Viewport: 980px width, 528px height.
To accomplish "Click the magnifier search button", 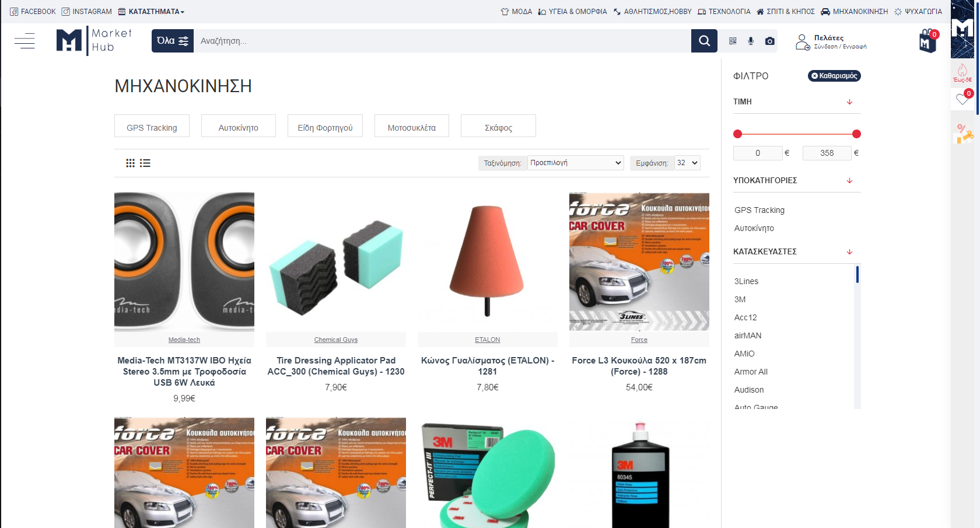I will coord(704,41).
